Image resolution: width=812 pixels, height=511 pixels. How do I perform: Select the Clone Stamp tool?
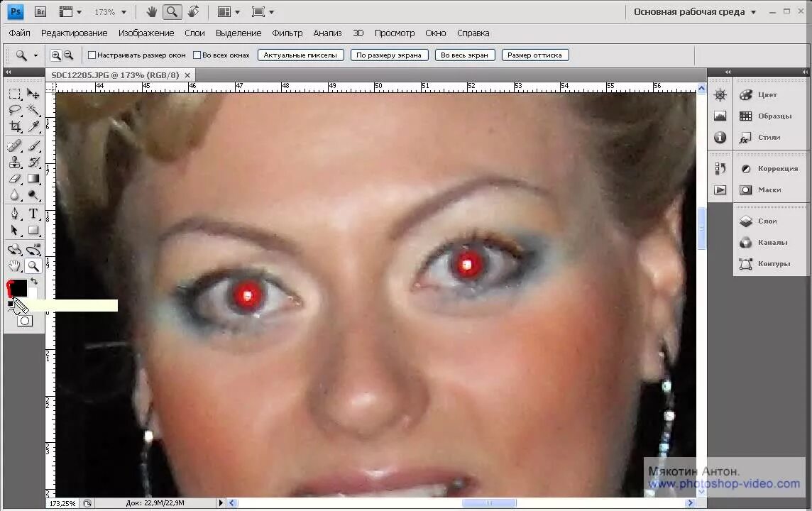14,162
